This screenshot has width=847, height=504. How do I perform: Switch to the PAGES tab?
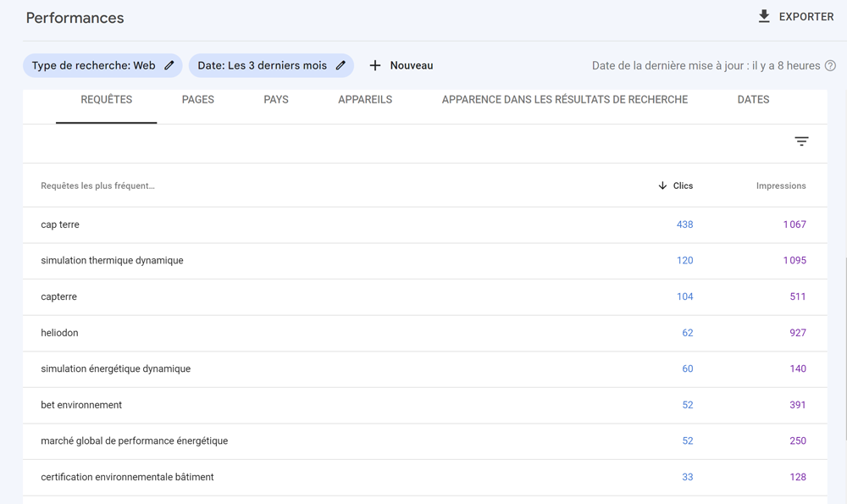[x=197, y=99]
